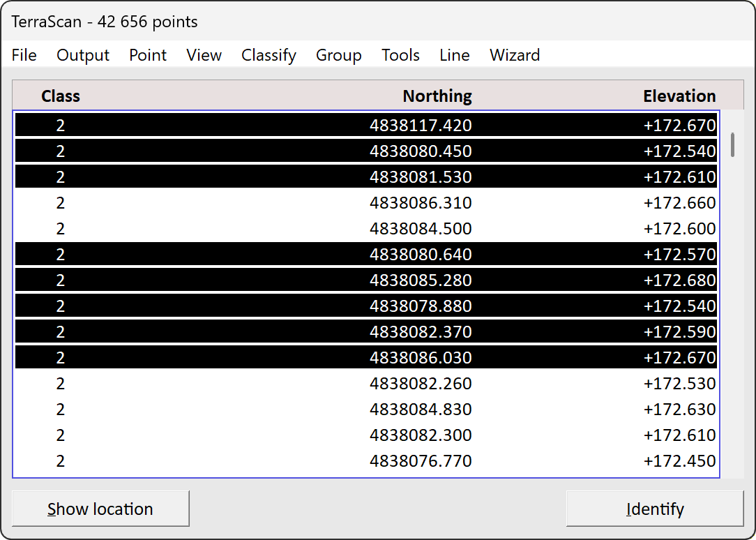The height and width of the screenshot is (540, 756).
Task: Select the row with northing 4838086.310
Action: [x=366, y=202]
